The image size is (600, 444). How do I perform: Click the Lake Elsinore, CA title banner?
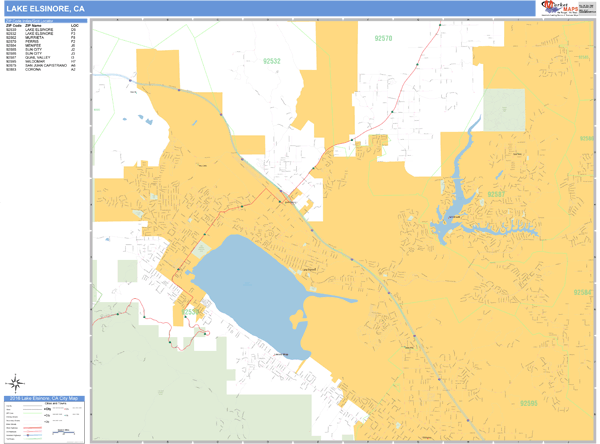pos(45,8)
